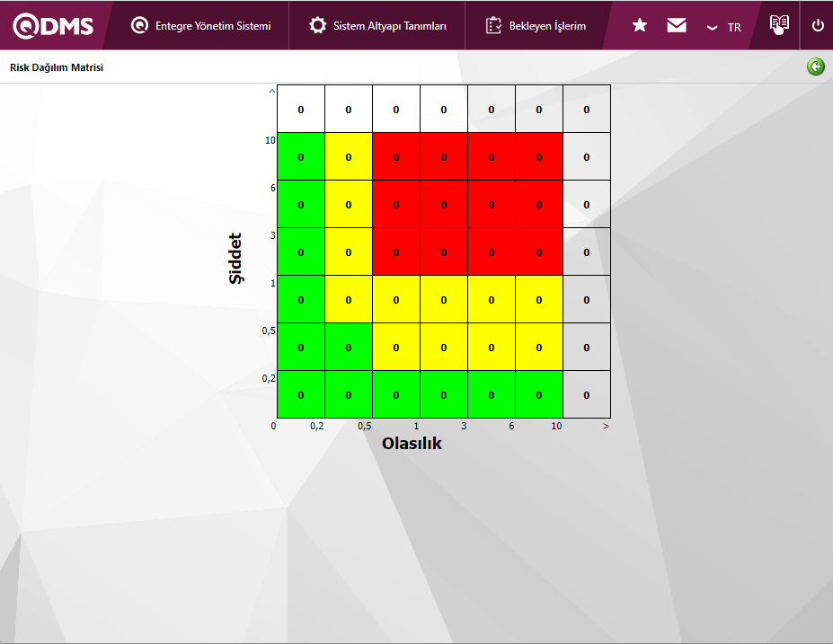The width and height of the screenshot is (833, 644).
Task: Click the Olasılık axis label
Action: [412, 444]
